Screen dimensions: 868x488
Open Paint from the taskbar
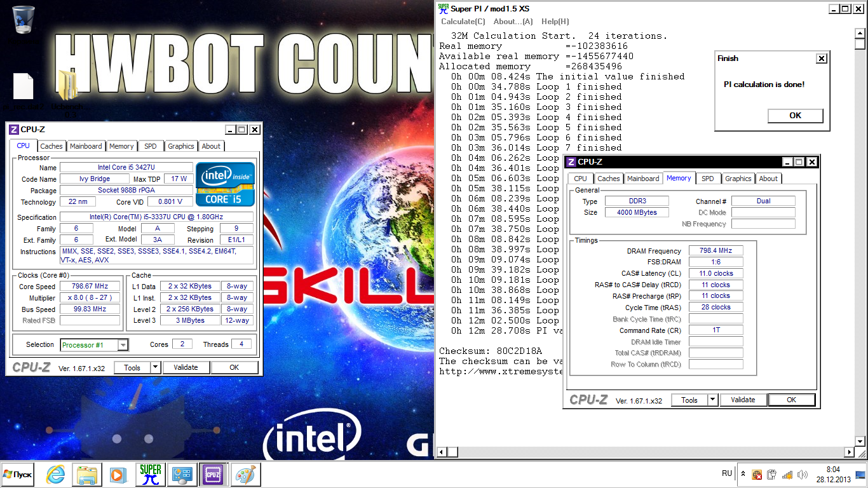[245, 474]
